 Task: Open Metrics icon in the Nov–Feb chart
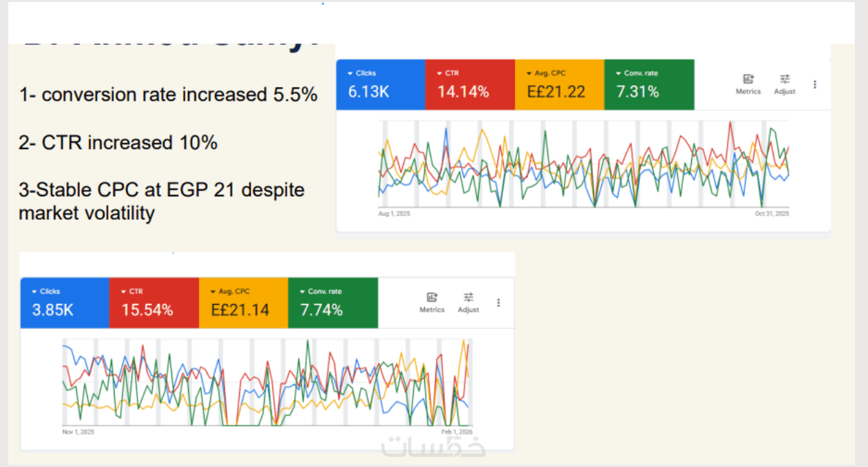tap(432, 298)
